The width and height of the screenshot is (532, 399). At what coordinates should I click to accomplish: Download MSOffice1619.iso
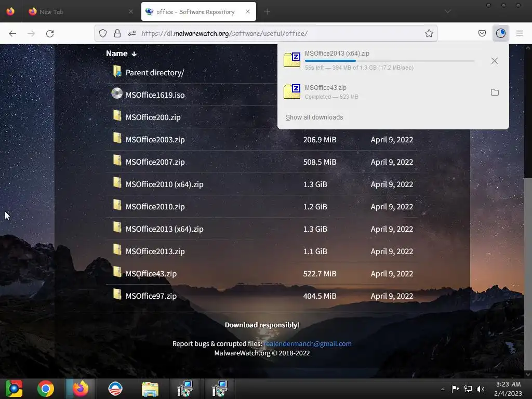155,95
